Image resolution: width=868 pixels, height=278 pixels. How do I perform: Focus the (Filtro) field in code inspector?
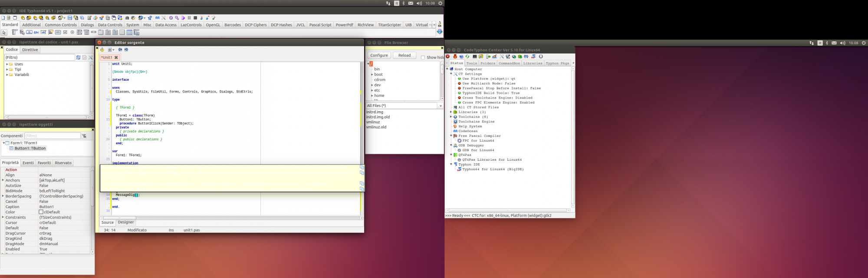tap(39, 57)
